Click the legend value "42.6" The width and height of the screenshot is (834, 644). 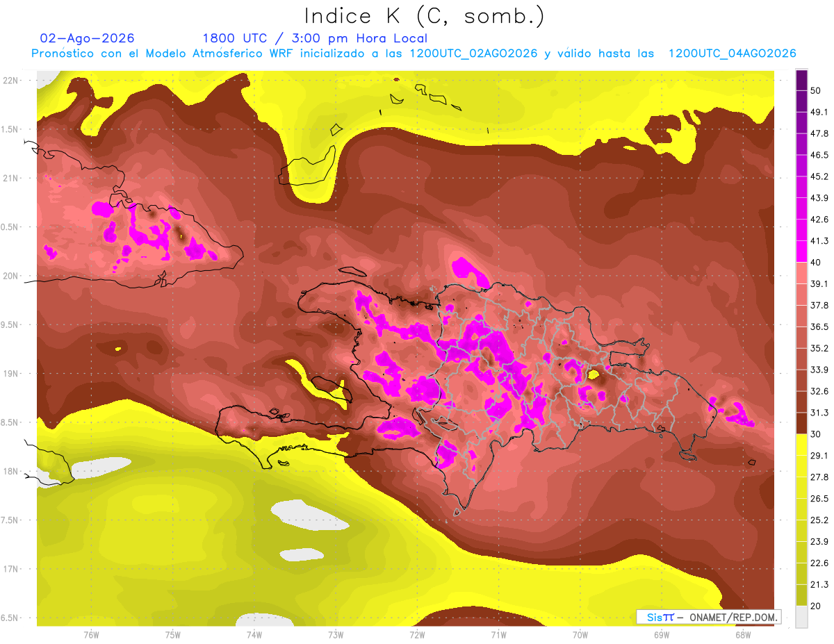tap(820, 220)
